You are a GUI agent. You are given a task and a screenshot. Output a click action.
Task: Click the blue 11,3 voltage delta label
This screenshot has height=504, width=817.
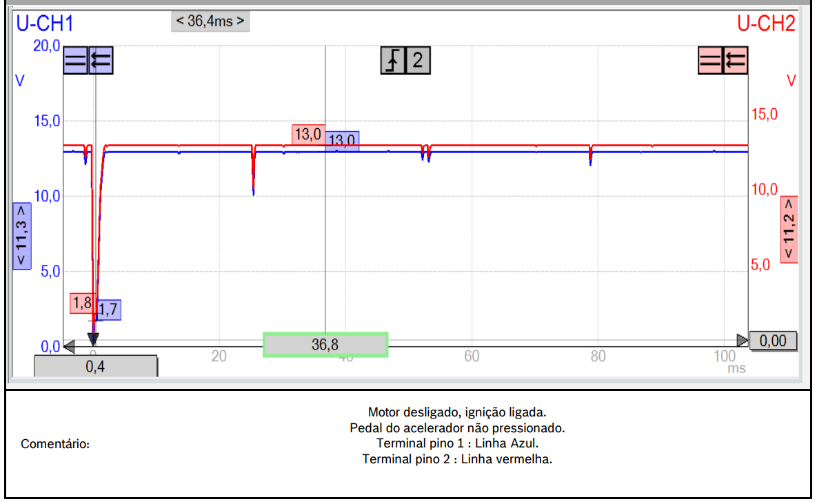click(22, 235)
